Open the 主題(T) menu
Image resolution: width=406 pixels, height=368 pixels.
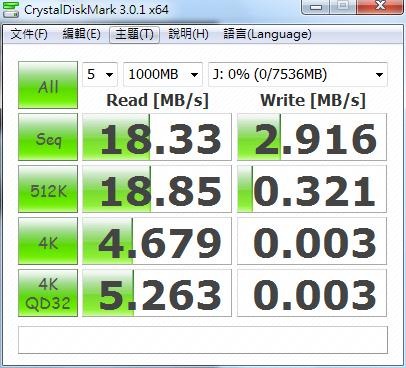134,34
